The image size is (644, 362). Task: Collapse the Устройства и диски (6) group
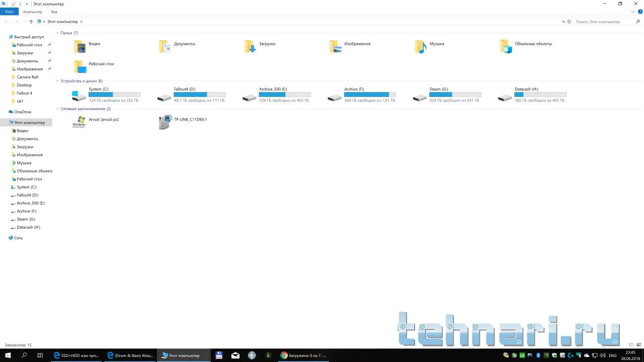coord(57,81)
